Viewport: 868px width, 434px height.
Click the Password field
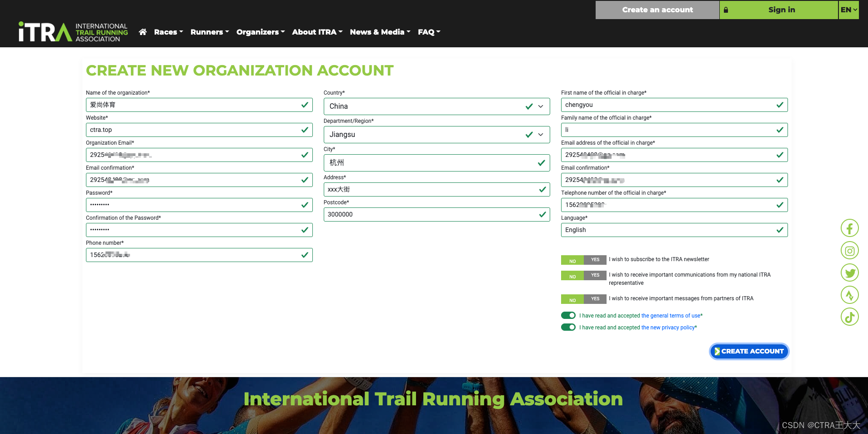tap(199, 205)
